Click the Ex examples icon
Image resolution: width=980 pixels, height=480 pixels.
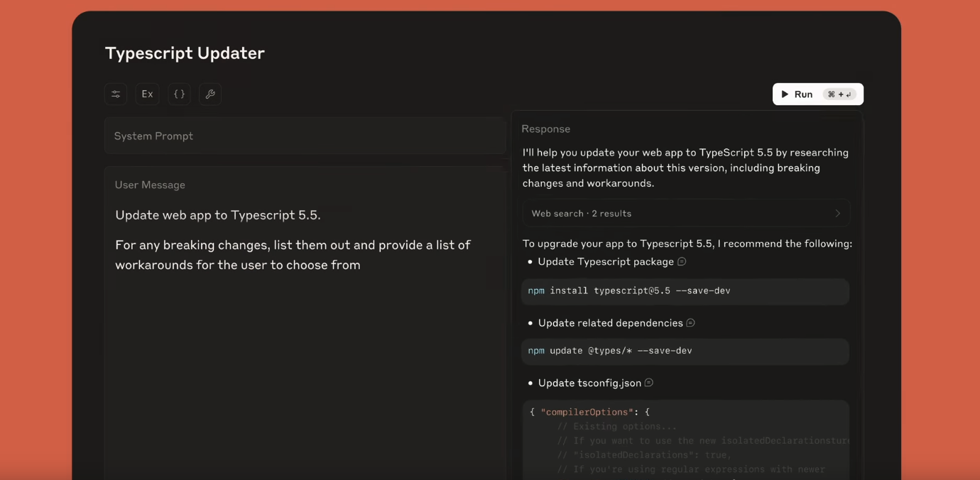(x=147, y=94)
